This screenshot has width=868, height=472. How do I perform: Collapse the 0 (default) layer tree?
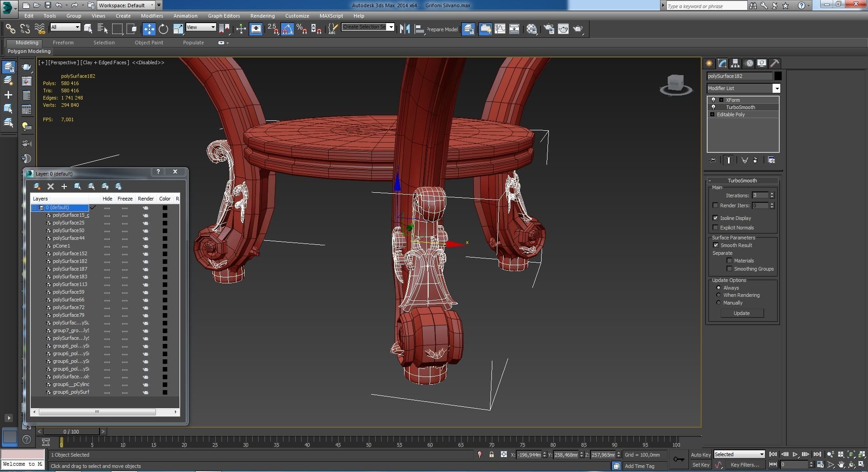[x=34, y=207]
